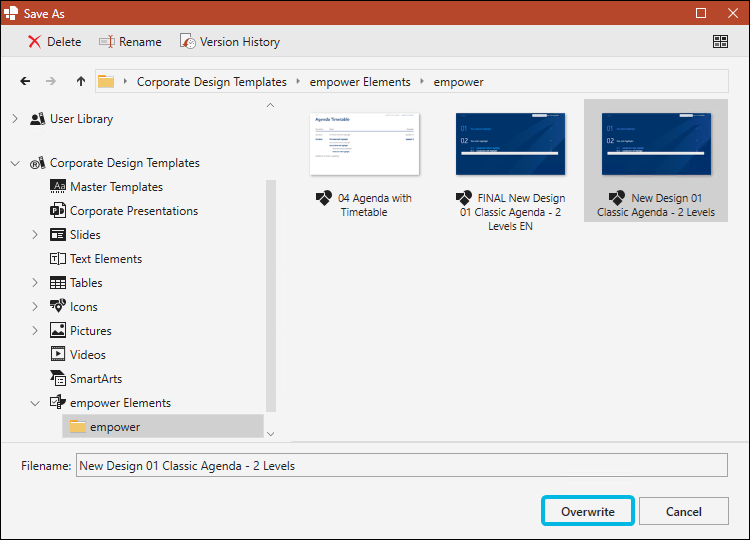750x540 pixels.
Task: Select the Master Templates icon
Action: coord(58,187)
